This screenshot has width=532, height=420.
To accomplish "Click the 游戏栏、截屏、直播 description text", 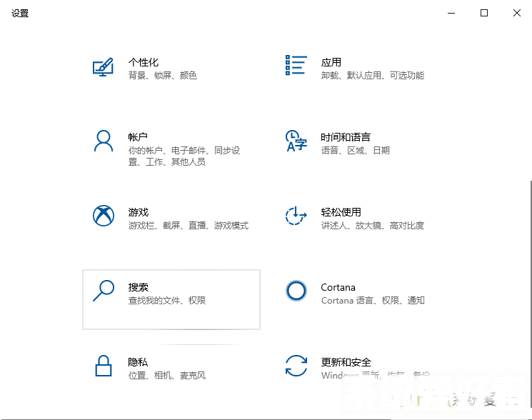I will [189, 226].
